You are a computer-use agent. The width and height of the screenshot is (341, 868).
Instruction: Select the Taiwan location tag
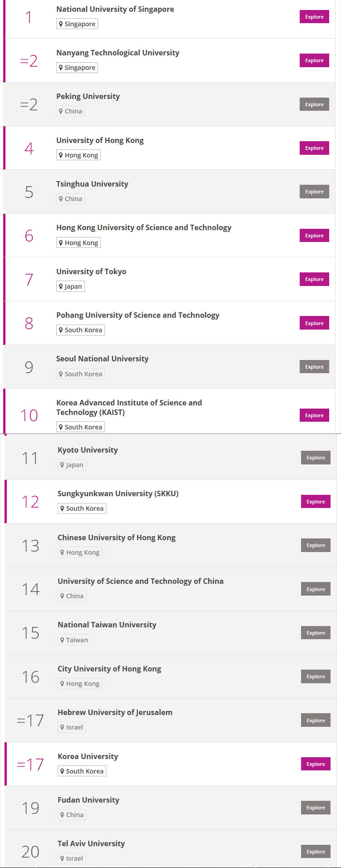(74, 640)
